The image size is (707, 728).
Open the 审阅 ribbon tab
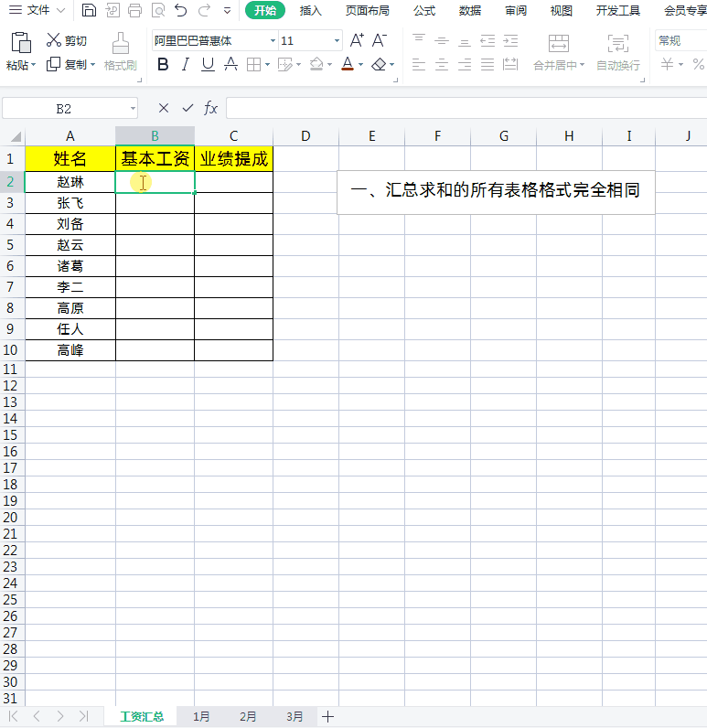[516, 10]
